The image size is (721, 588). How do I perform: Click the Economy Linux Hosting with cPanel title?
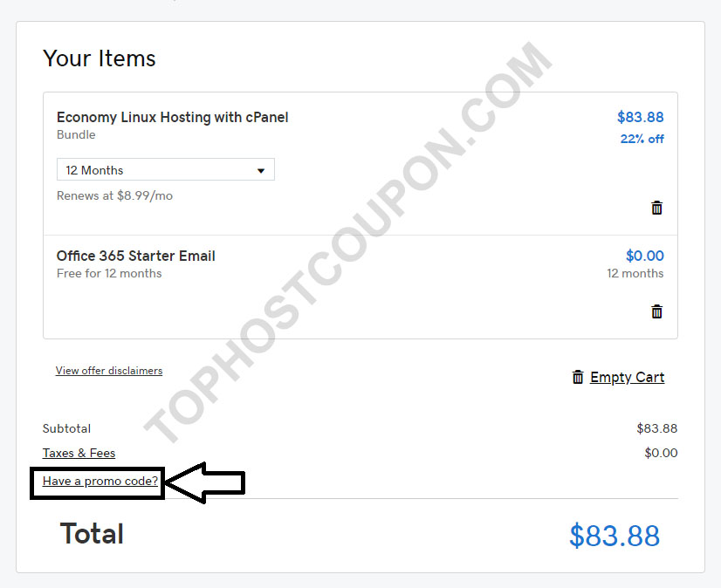coord(173,117)
